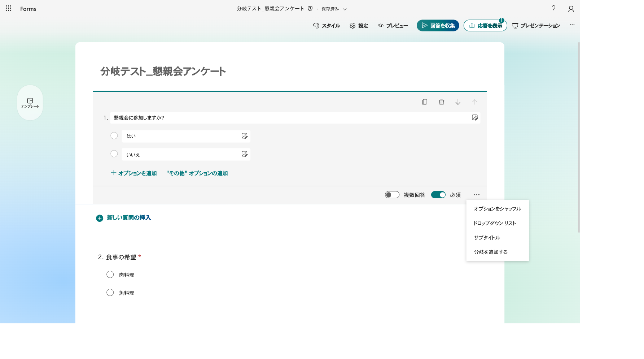The width and height of the screenshot is (644, 359).
Task: Add an image to the いいえ option
Action: pyautogui.click(x=244, y=154)
